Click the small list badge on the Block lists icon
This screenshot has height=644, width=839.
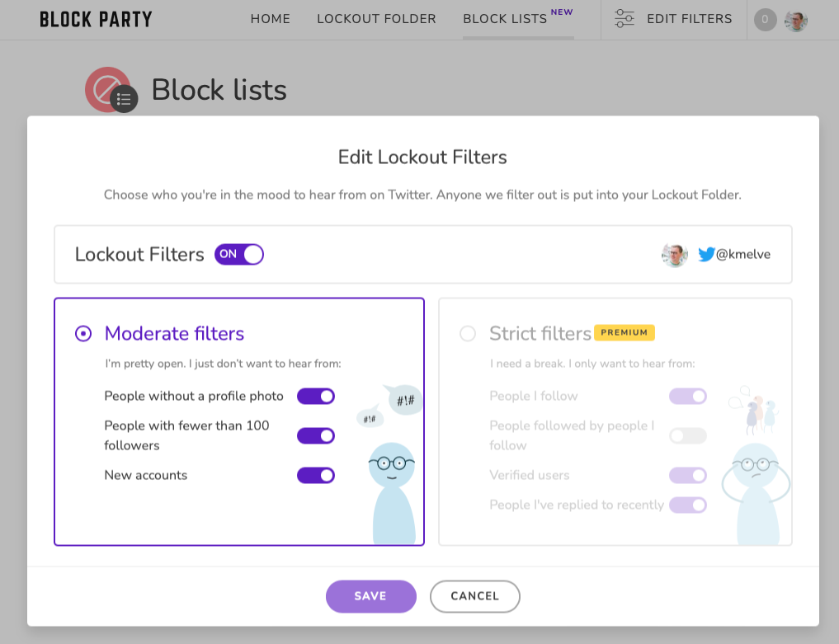(124, 99)
